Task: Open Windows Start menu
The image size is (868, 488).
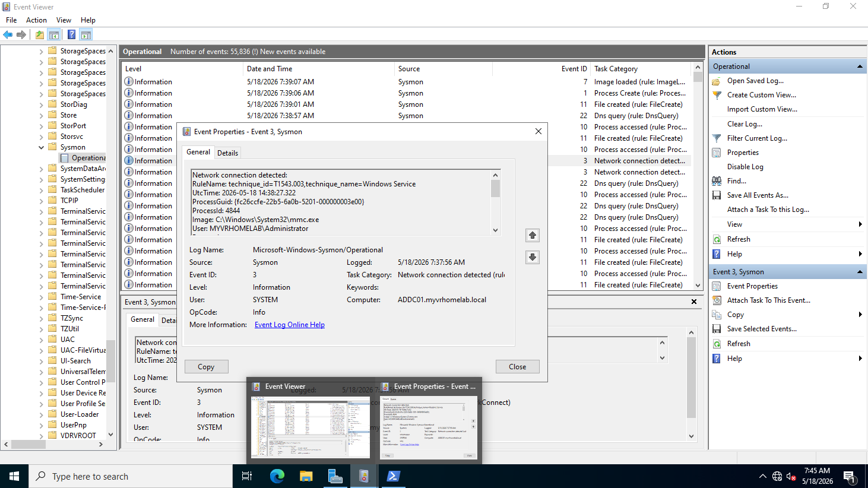Action: (14, 476)
